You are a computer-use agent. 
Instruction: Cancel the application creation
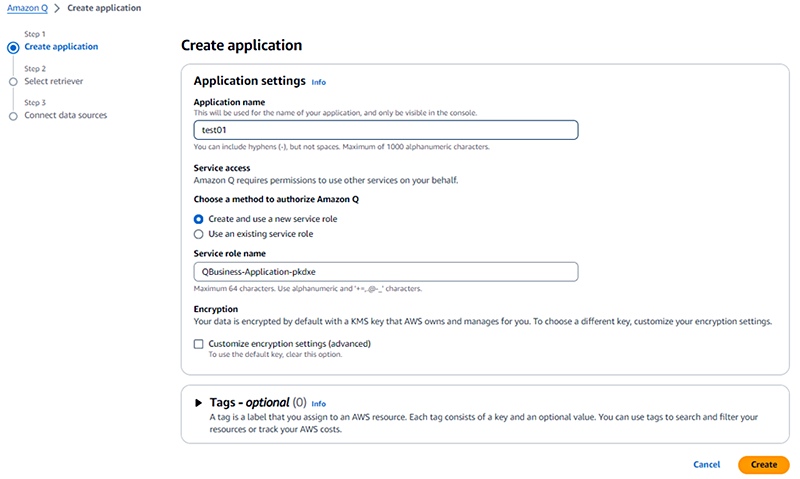pos(707,464)
